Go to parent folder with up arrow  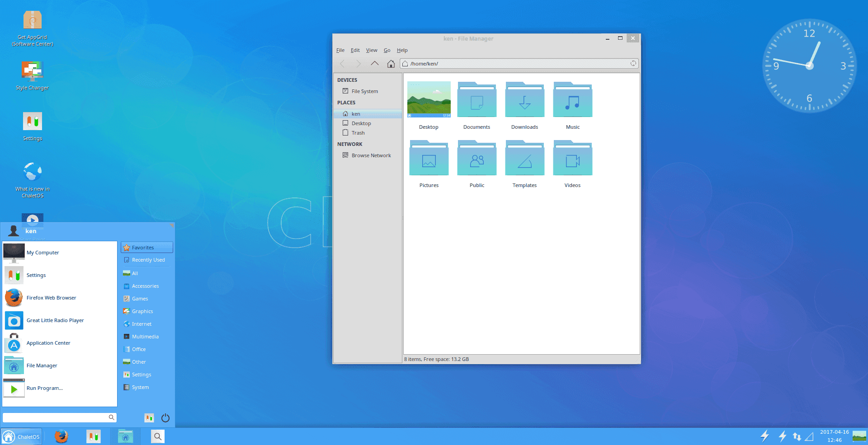coord(374,64)
